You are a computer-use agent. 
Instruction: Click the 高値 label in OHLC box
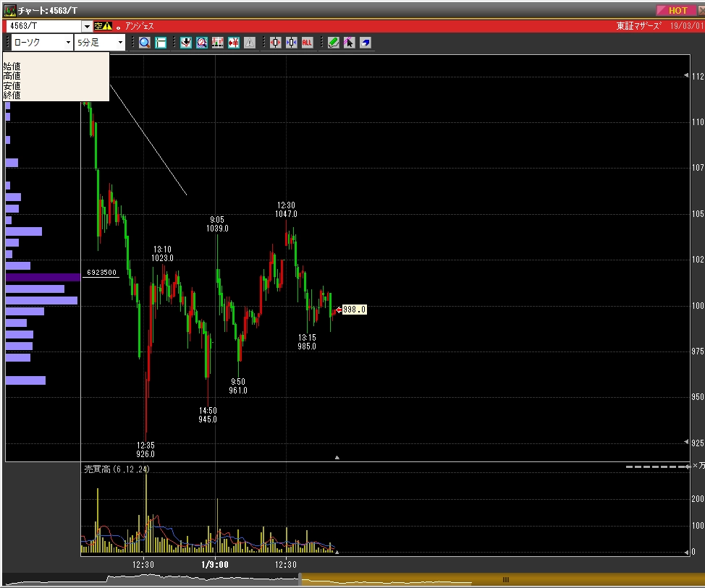(12, 76)
